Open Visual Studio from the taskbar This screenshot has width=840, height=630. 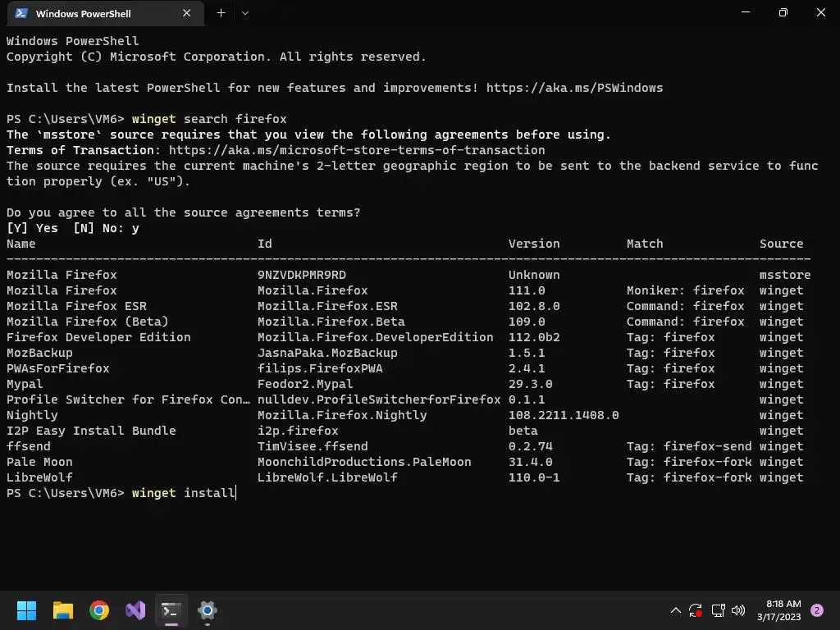pyautogui.click(x=135, y=610)
